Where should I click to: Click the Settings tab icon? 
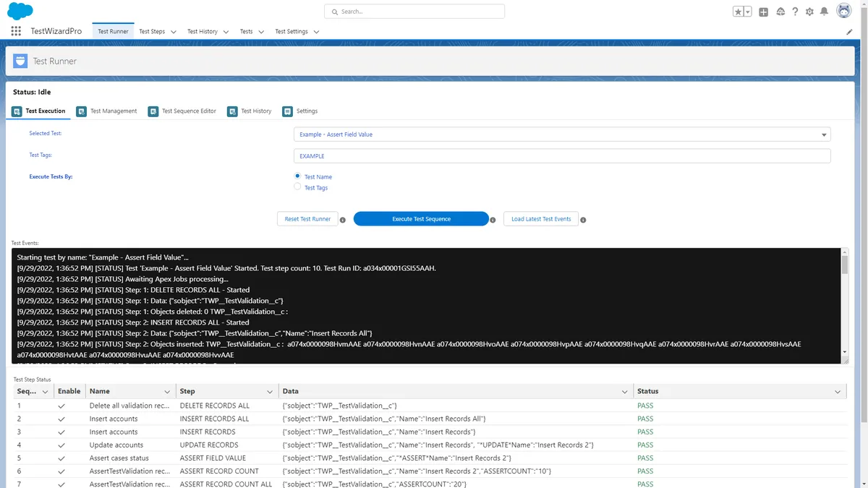coord(287,111)
